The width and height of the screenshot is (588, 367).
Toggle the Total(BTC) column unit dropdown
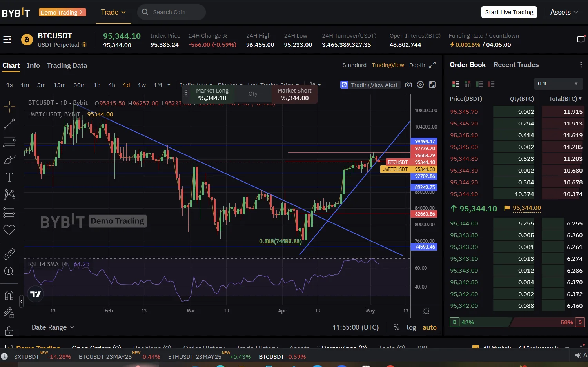click(x=565, y=99)
